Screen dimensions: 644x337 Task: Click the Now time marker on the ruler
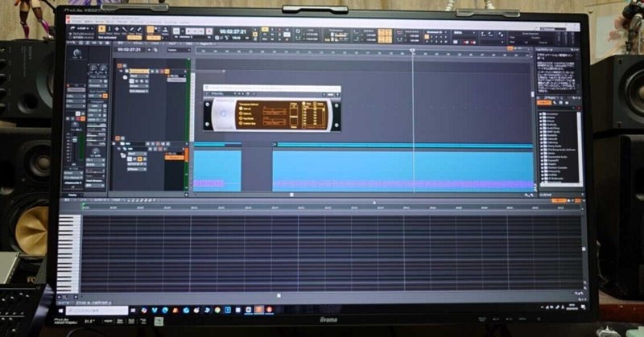[x=412, y=50]
